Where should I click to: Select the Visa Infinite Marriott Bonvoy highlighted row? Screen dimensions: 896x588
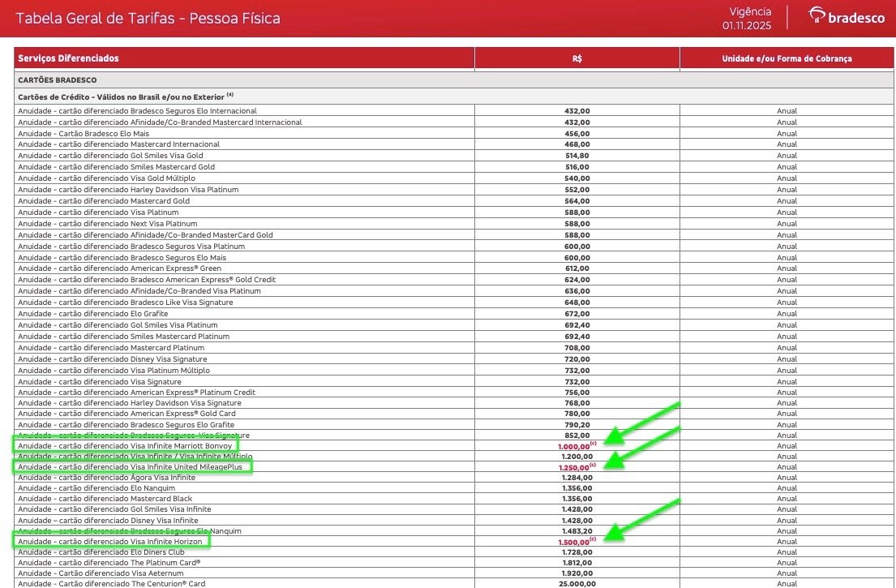coord(125,445)
